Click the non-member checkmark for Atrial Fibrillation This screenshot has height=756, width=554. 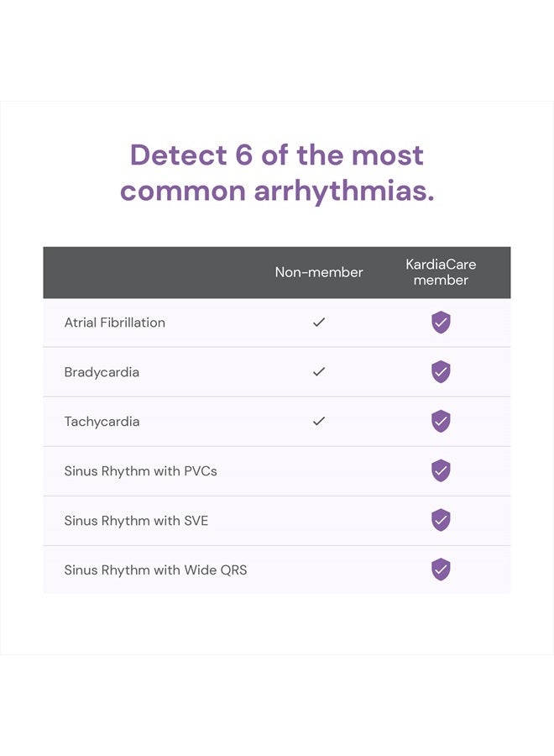(x=319, y=322)
